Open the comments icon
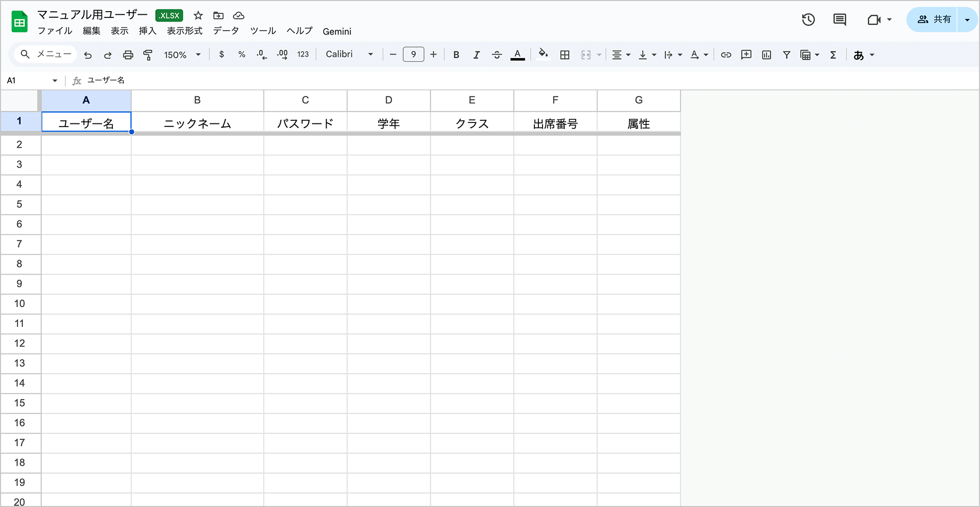Viewport: 980px width, 507px height. coord(840,20)
